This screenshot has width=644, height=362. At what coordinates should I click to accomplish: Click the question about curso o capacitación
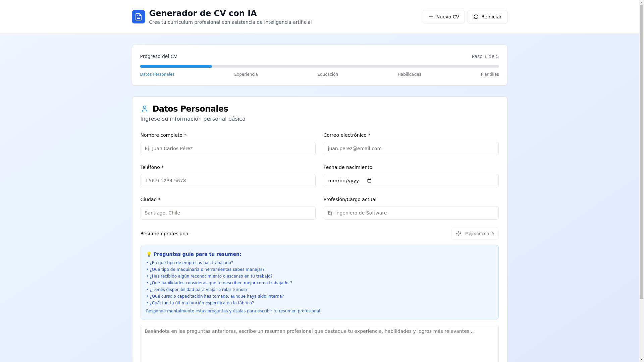tap(217, 296)
